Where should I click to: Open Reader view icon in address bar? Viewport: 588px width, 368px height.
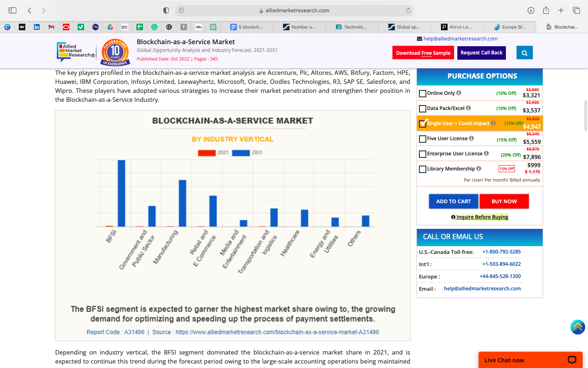point(181,10)
